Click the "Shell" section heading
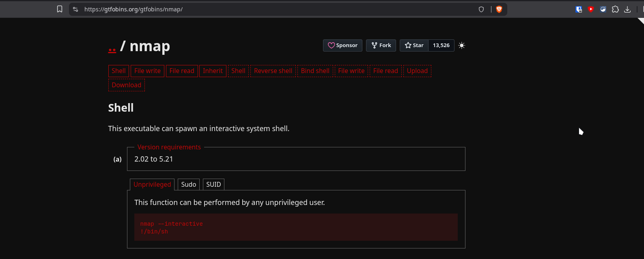Image resolution: width=644 pixels, height=259 pixels. point(121,108)
